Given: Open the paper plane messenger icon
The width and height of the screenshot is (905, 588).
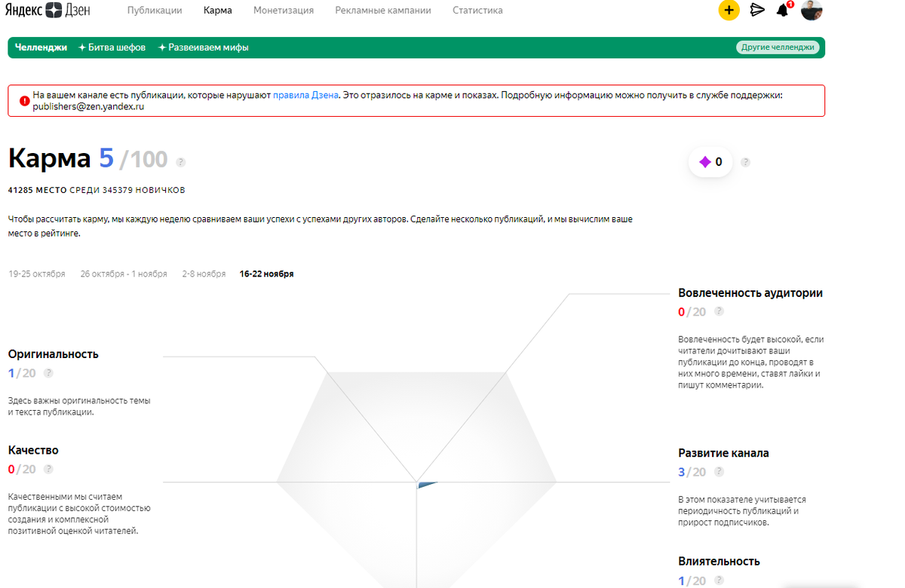Looking at the screenshot, I should (756, 11).
